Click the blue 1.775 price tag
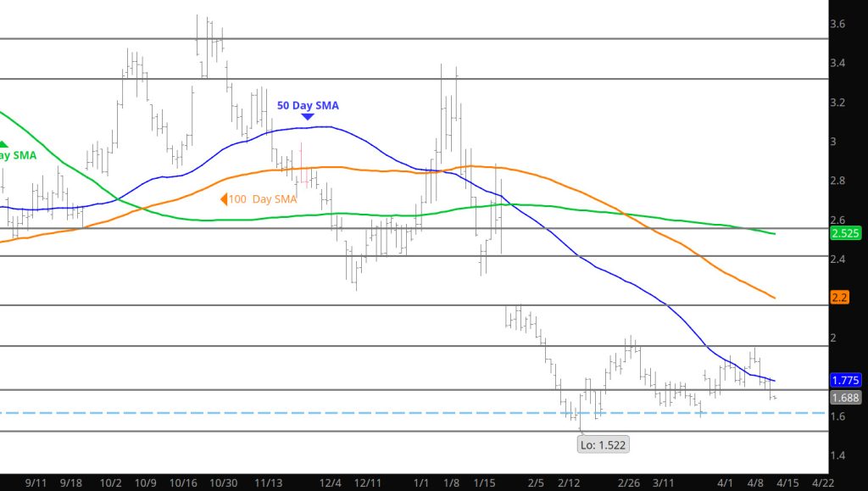The image size is (868, 491). tap(846, 381)
